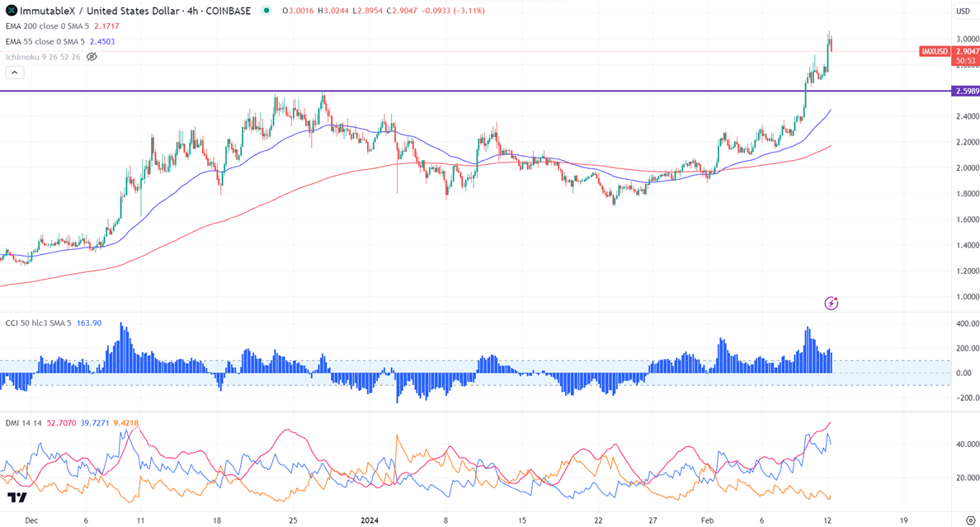Click the Feb label on time axis
This screenshot has width=980, height=527.
pos(707,520)
